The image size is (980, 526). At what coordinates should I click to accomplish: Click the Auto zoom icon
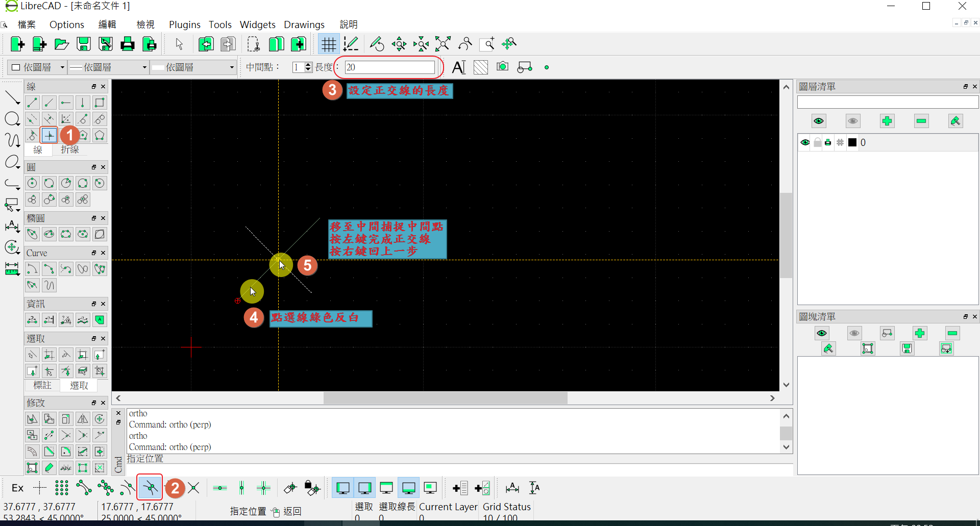[x=443, y=44]
